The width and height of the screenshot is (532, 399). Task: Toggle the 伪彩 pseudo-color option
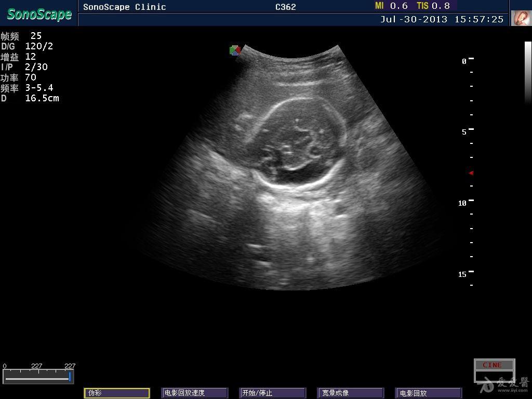point(117,393)
